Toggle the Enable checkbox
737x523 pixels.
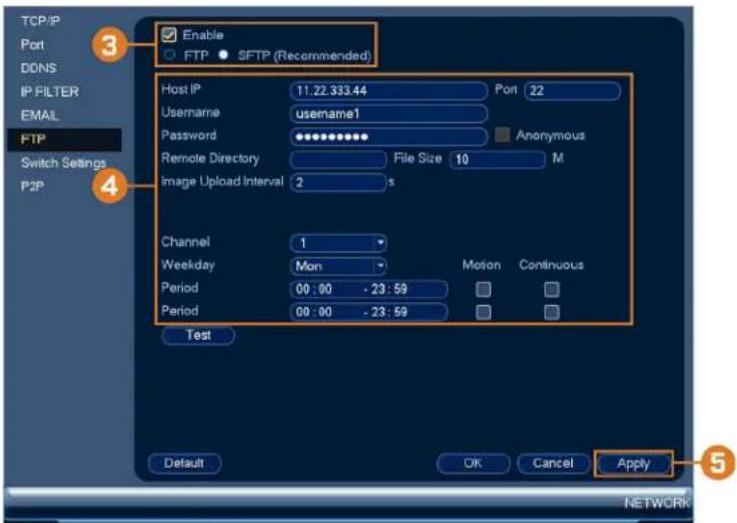click(x=169, y=35)
